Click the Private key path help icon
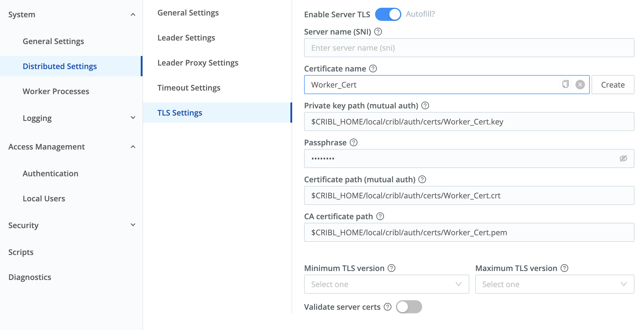The image size is (644, 330). [426, 105]
